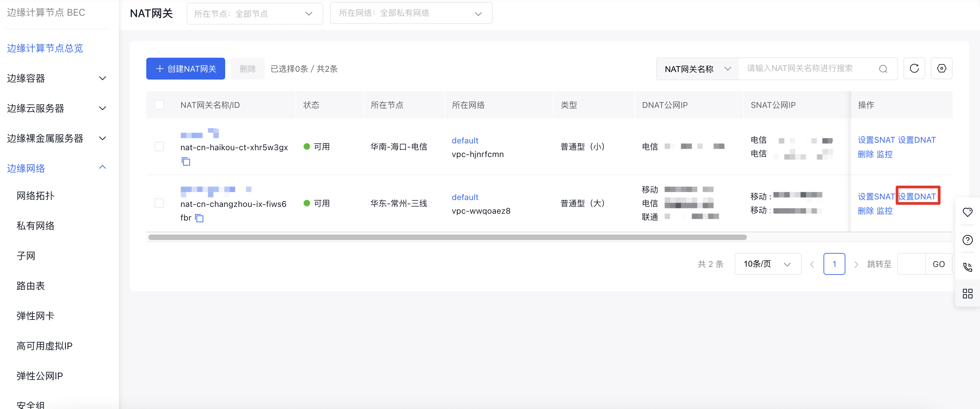Click 华南-海口-电信 node cell
Viewport: 980px width, 409px height.
(x=399, y=147)
